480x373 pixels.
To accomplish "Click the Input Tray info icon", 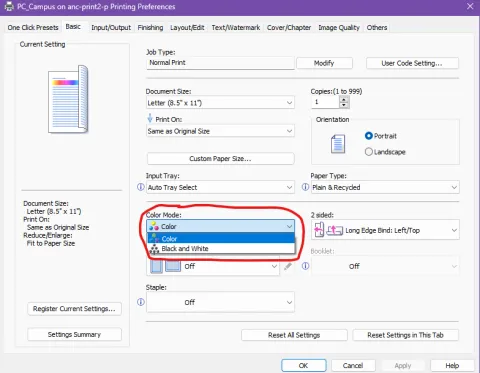I will pyautogui.click(x=141, y=187).
